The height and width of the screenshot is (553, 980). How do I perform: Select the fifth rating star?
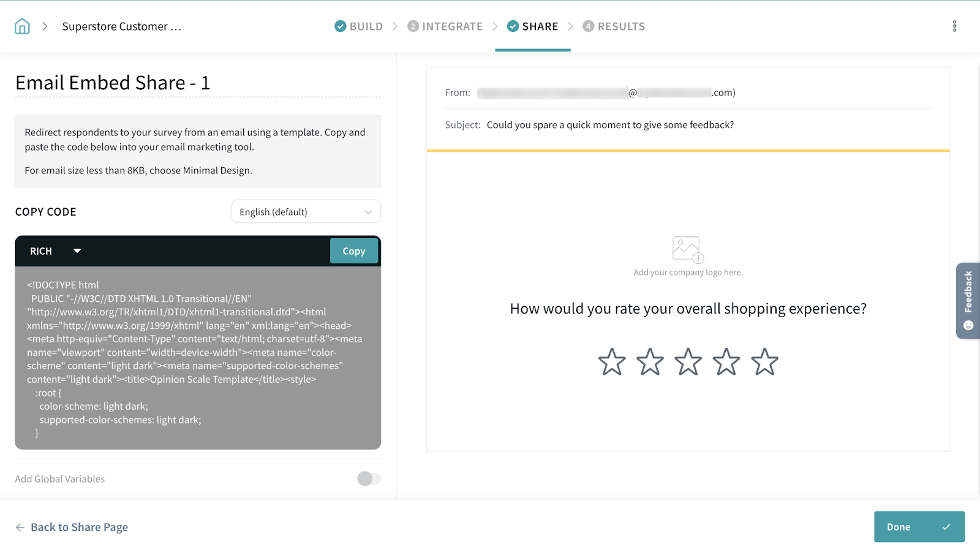click(764, 362)
